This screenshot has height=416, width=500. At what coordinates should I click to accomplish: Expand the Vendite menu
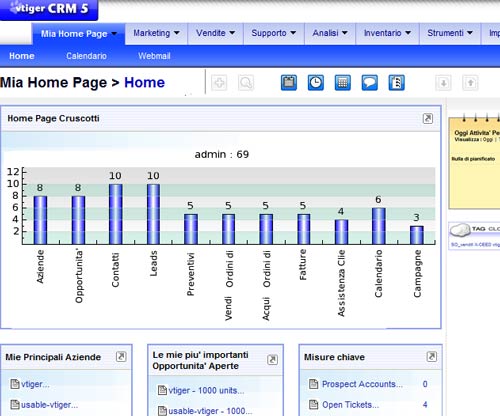point(216,33)
